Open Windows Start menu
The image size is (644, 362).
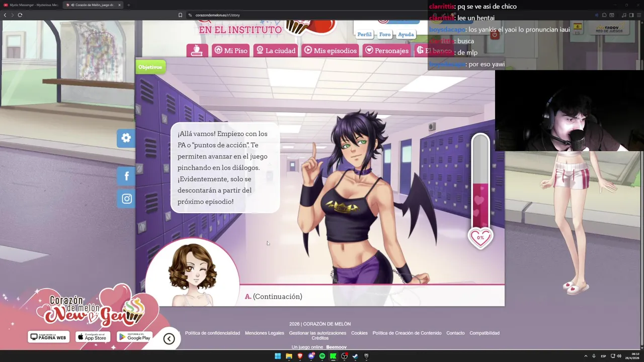point(278,356)
